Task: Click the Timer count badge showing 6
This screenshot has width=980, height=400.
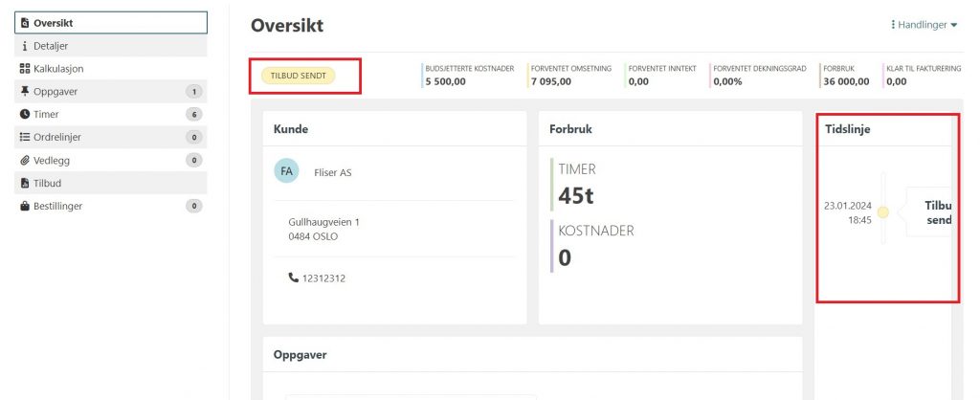Action: coord(194,115)
